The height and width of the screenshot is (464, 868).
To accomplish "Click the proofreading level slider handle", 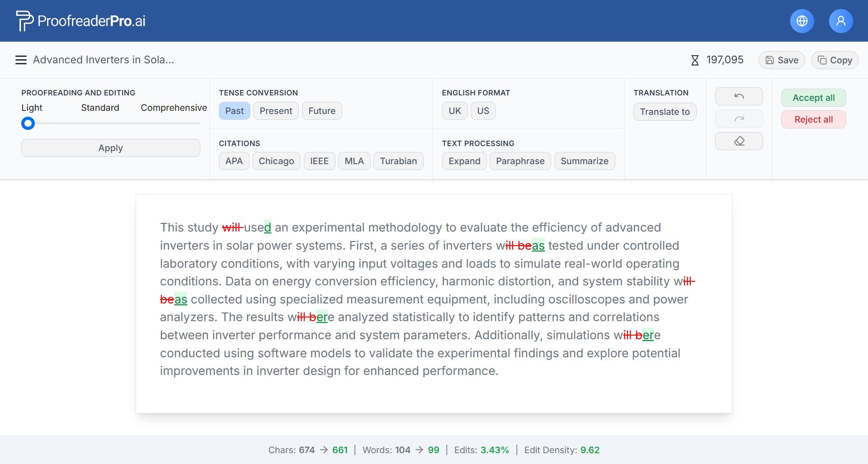I will pos(28,123).
